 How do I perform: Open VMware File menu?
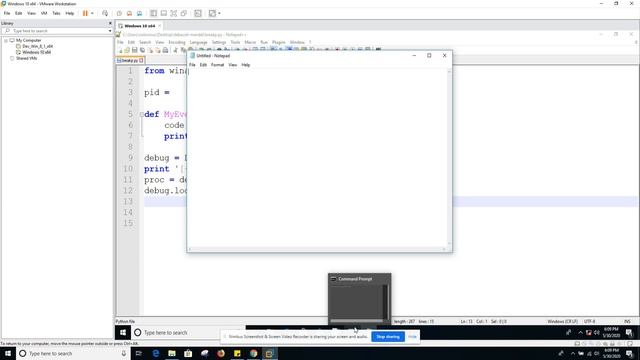(7, 13)
